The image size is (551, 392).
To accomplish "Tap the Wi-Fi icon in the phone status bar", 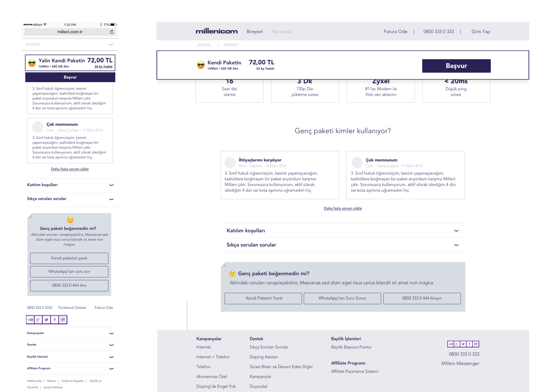I will coord(45,24).
